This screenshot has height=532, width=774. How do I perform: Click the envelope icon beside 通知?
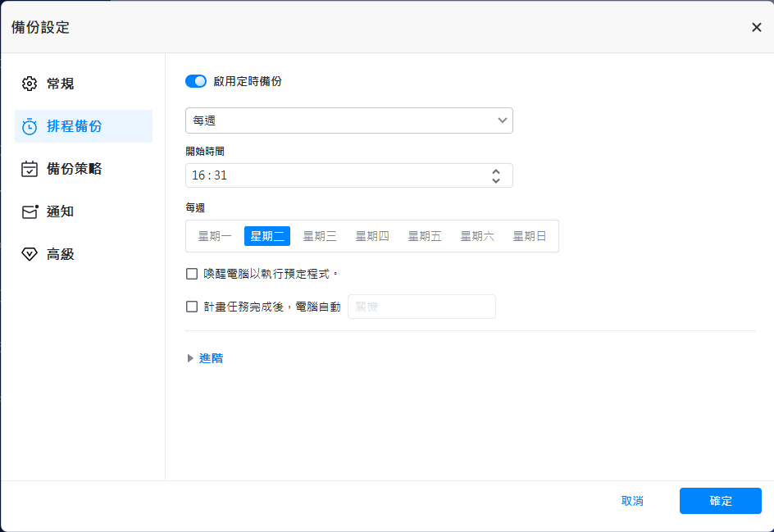tap(30, 211)
